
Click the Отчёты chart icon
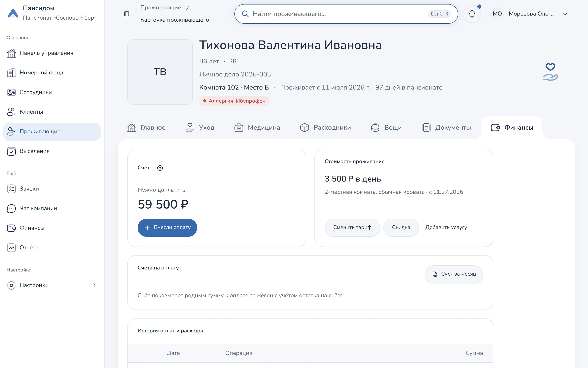tap(11, 248)
